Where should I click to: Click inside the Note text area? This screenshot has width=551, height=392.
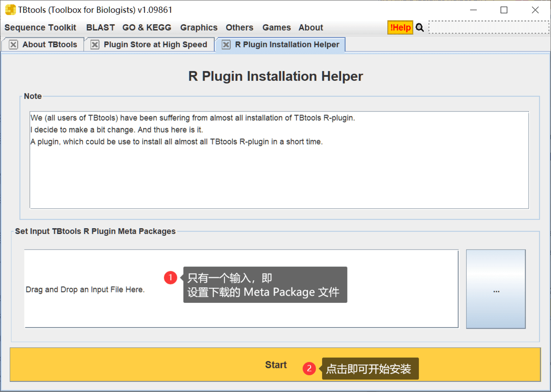tap(279, 160)
